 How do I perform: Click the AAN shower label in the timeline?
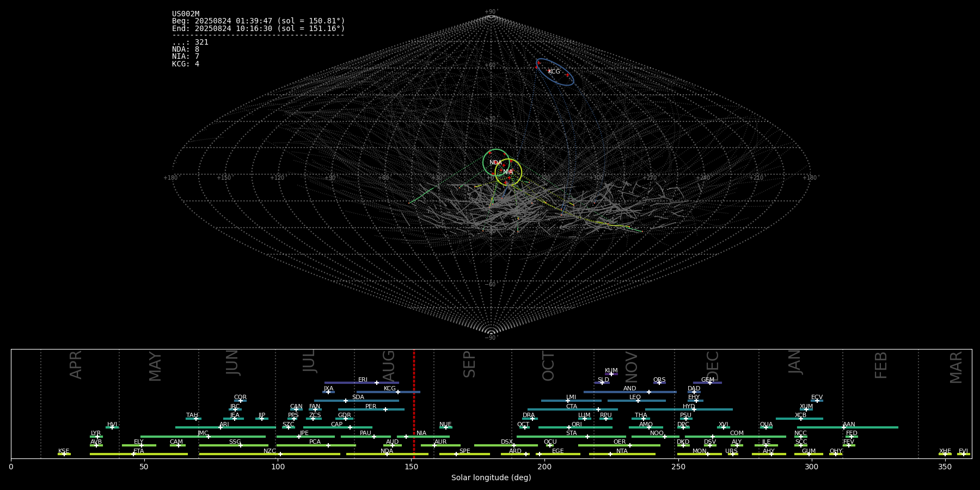[x=849, y=425]
